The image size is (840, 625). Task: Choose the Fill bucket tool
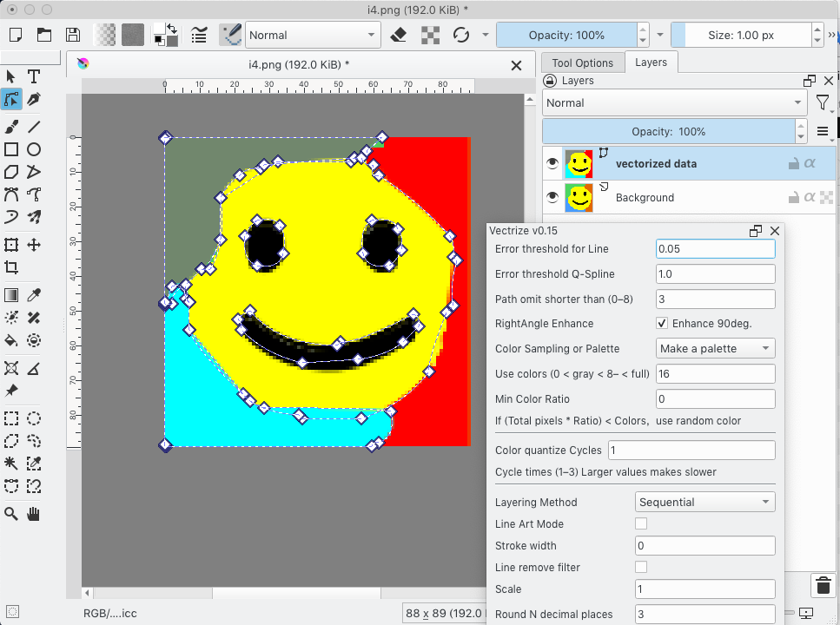11,340
